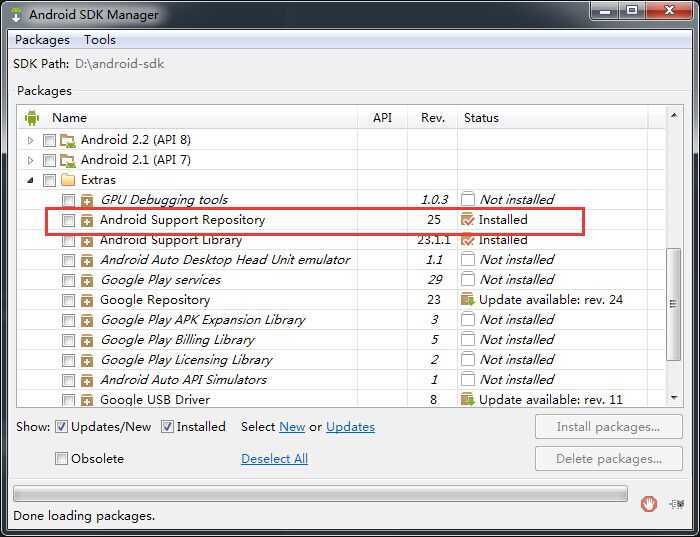Viewport: 700px width, 537px height.
Task: Open the log window icon at bottom right
Action: [677, 504]
